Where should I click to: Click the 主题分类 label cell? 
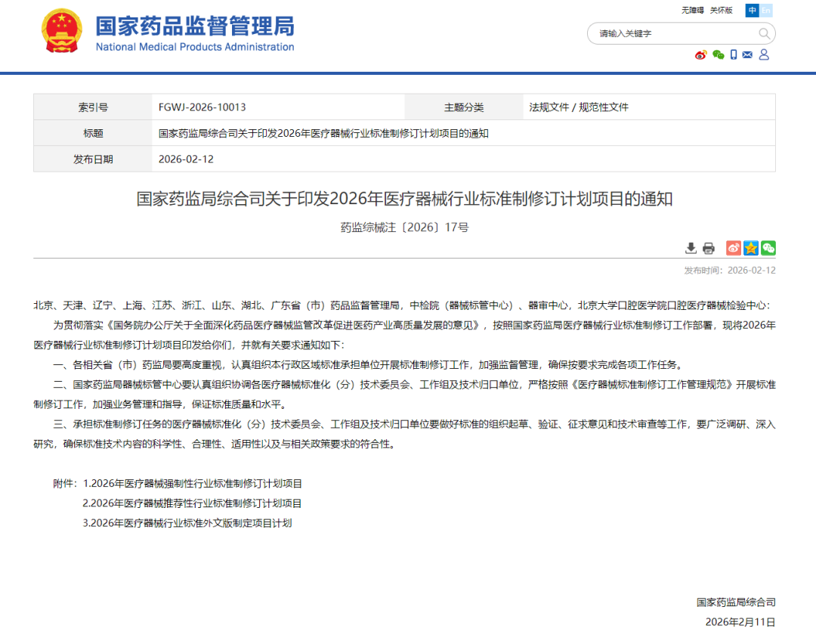click(464, 107)
